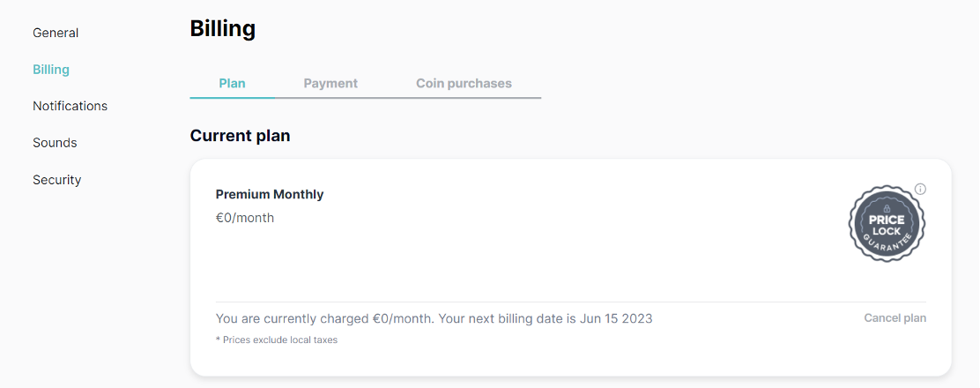
Task: Navigate to Security settings
Action: point(56,180)
